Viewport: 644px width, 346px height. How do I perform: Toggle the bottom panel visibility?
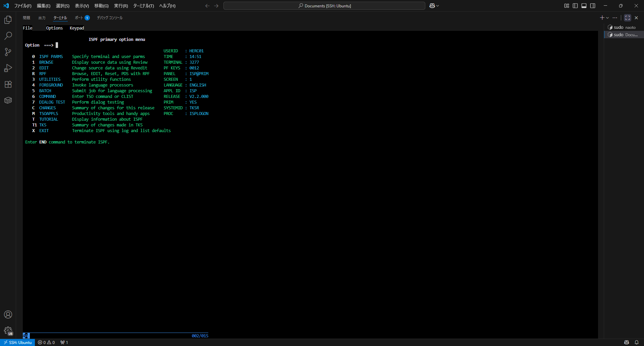(584, 6)
